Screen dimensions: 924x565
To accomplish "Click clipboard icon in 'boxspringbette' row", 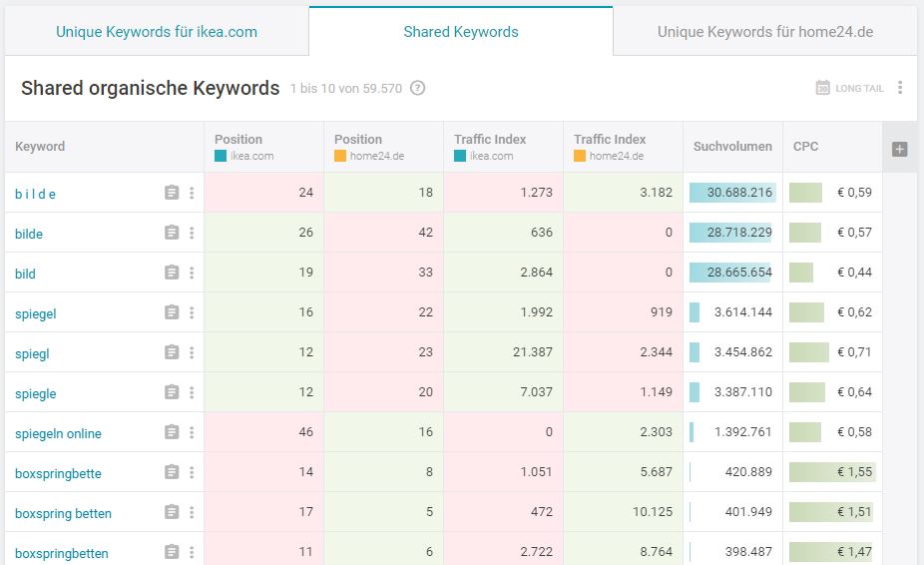I will (x=172, y=472).
